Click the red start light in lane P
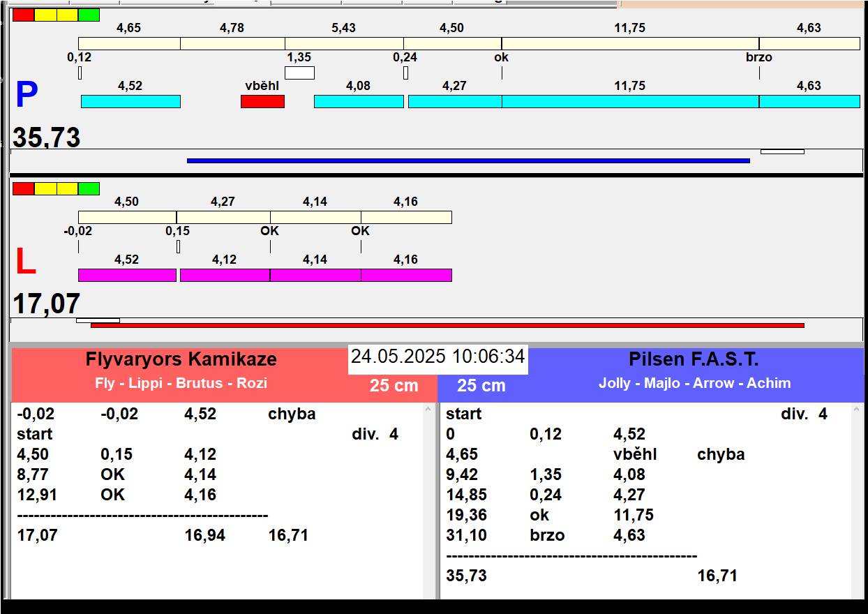The image size is (868, 614). coord(23,15)
